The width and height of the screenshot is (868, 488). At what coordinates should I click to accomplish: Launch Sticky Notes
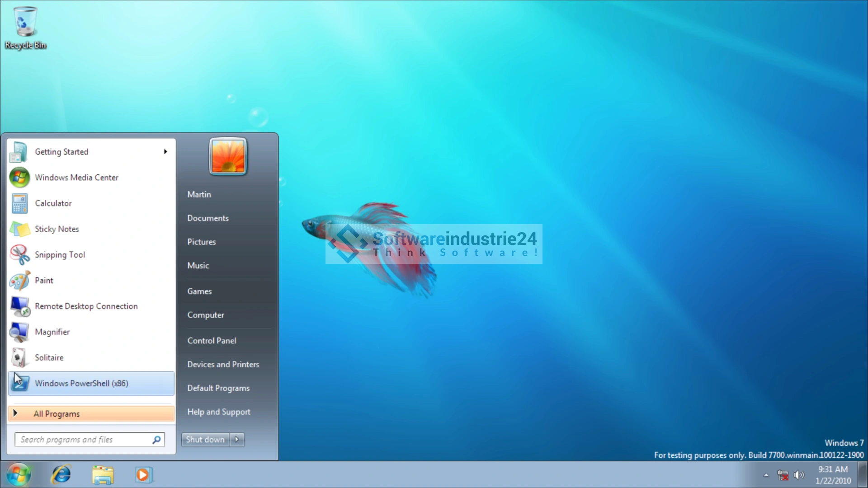[x=57, y=229]
